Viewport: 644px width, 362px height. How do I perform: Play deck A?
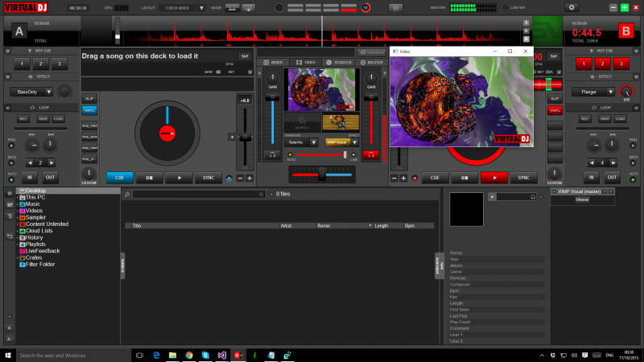coord(179,178)
